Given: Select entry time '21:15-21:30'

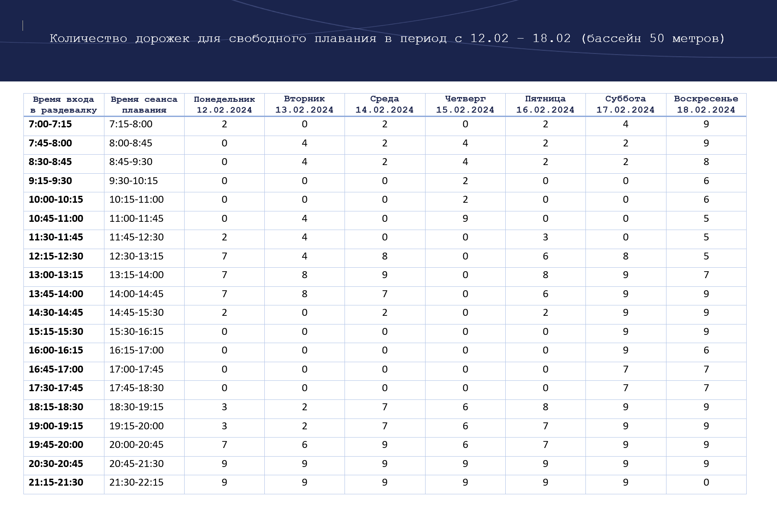Looking at the screenshot, I should click(56, 483).
